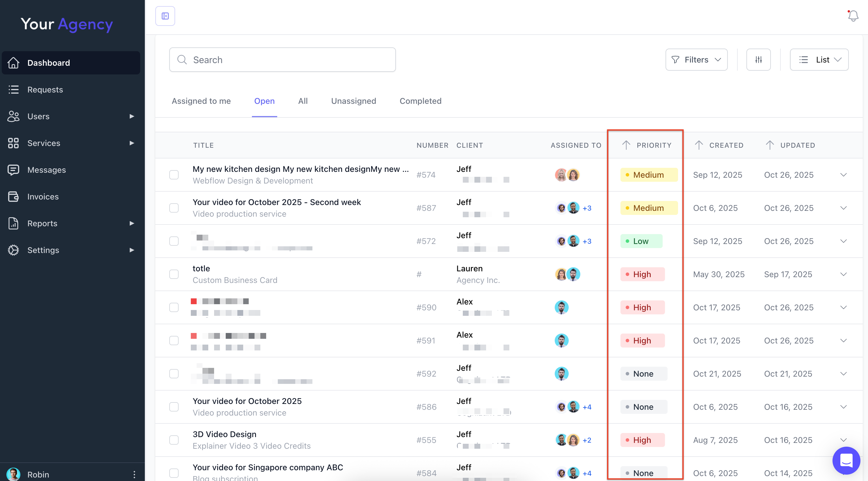Open the notifications bell
The width and height of the screenshot is (868, 481).
tap(853, 16)
